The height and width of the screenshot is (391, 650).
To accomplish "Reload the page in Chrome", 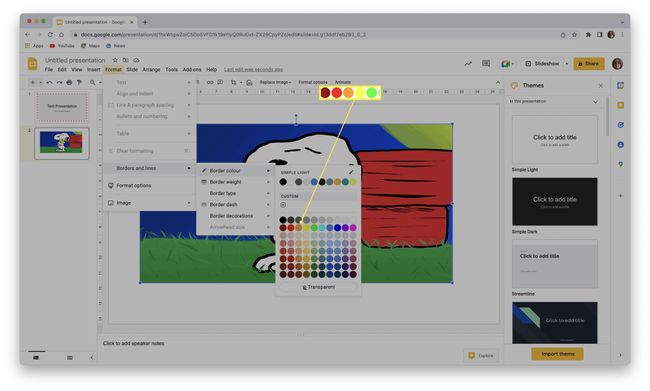I will click(x=50, y=35).
